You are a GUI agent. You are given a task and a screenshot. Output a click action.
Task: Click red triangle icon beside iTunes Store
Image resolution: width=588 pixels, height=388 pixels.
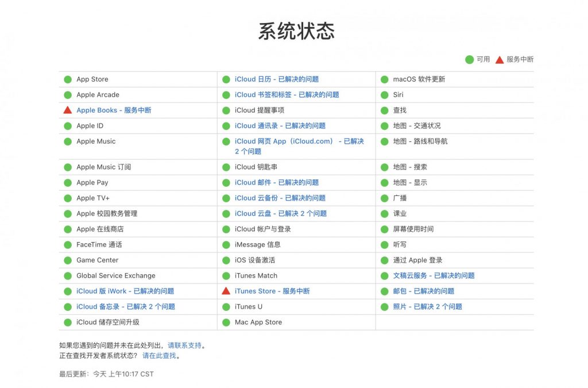(226, 291)
